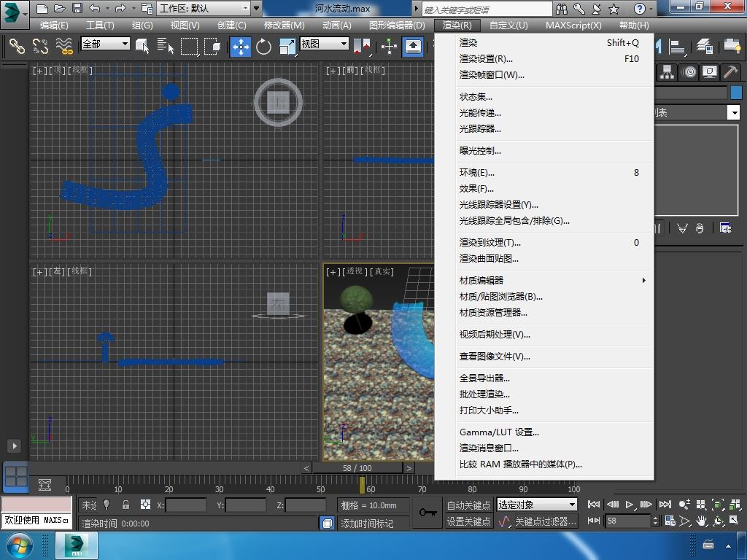Open the Display command panel tab
747x560 pixels.
[710, 72]
